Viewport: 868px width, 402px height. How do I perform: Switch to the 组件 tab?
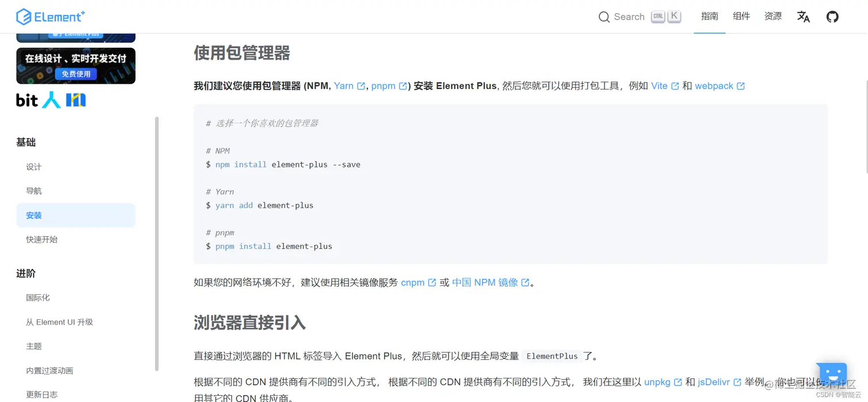741,17
